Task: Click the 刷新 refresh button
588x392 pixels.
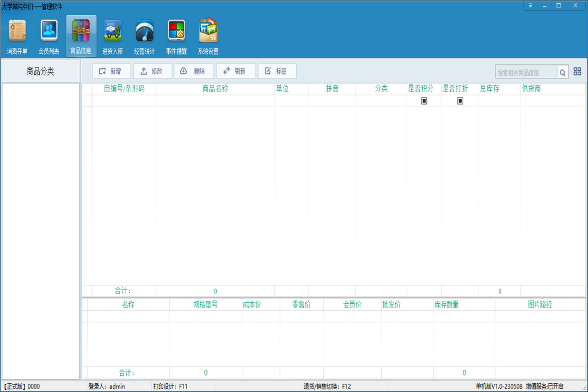Action: [235, 71]
